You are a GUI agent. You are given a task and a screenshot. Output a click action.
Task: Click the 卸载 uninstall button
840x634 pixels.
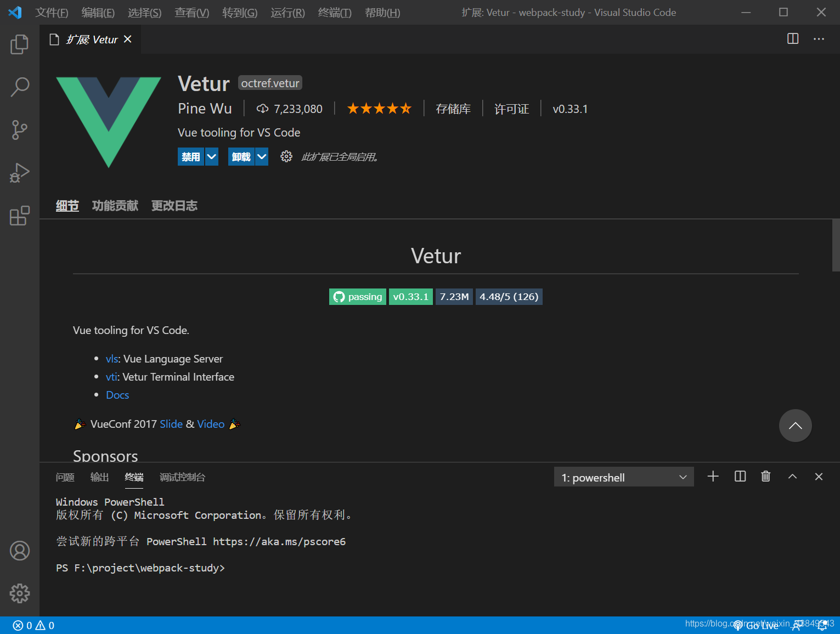point(241,156)
